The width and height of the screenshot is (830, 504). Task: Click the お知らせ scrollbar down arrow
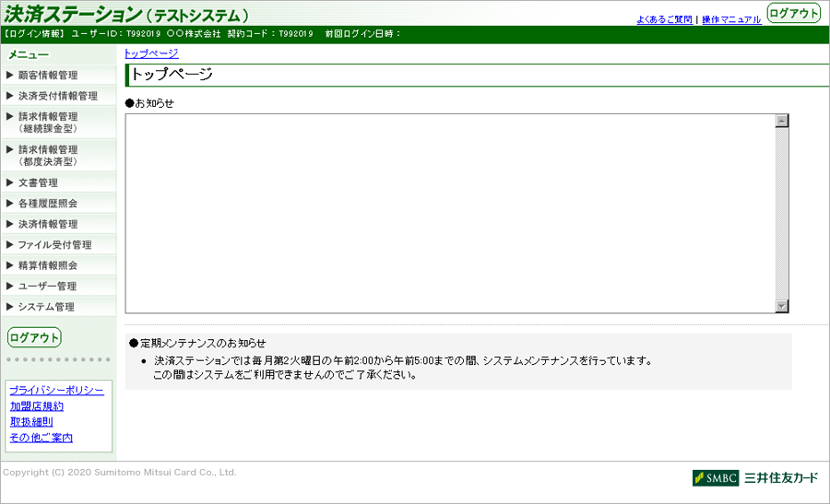click(782, 306)
